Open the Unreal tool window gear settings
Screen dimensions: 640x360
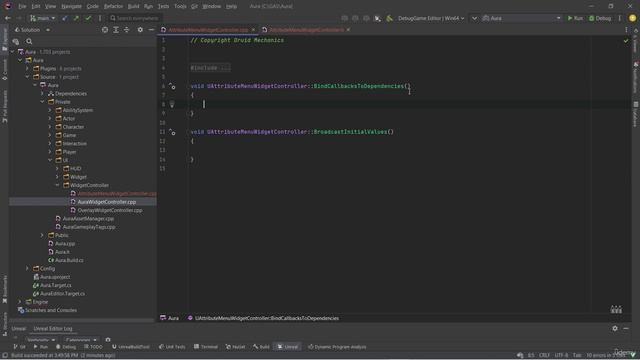click(615, 328)
